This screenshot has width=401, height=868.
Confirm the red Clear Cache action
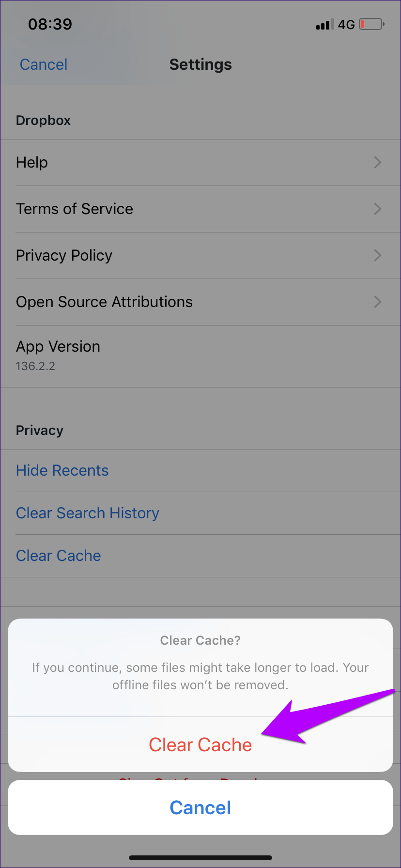point(200,744)
